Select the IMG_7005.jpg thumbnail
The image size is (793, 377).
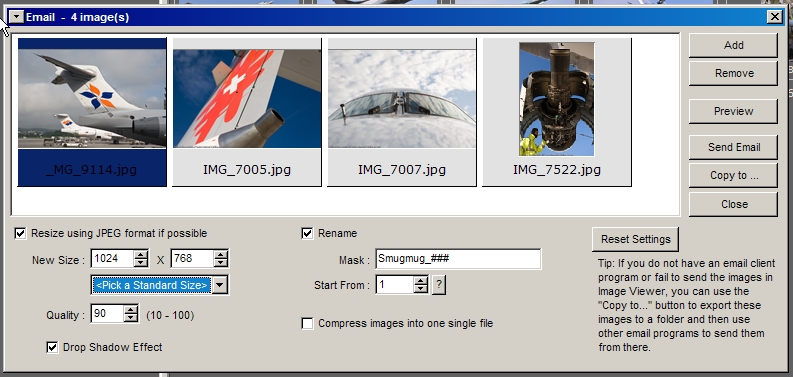coord(247,112)
